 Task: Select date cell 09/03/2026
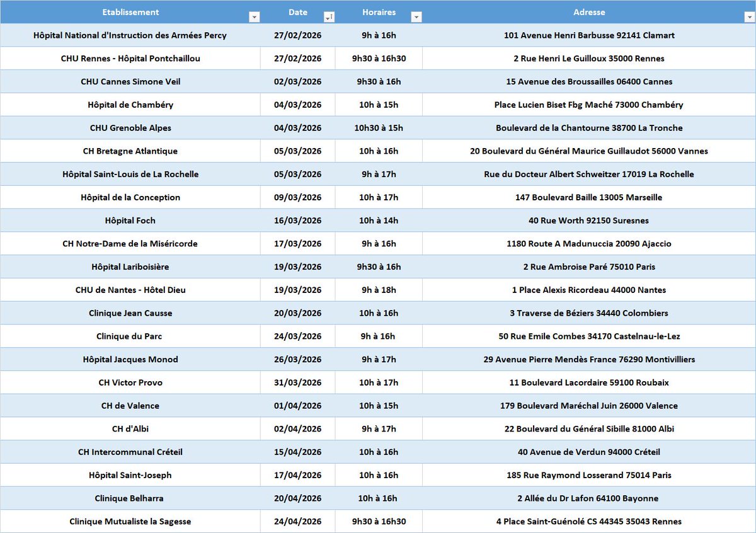click(298, 197)
